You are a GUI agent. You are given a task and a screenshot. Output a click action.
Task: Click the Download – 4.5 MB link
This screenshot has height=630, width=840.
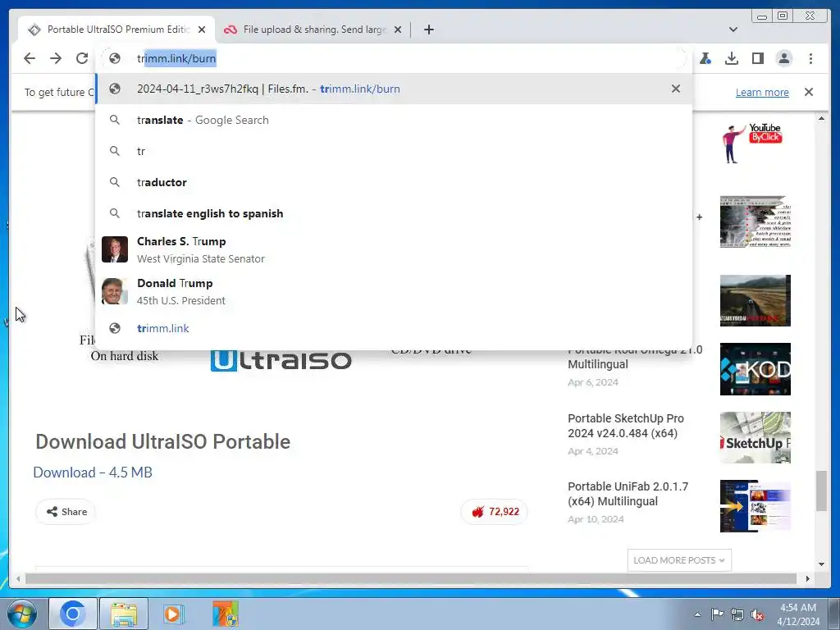pos(93,472)
